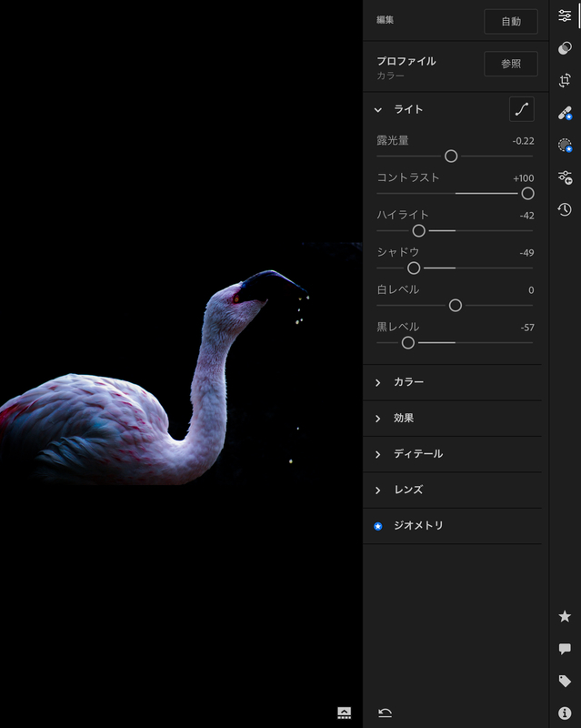This screenshot has height=728, width=581.
Task: Select the Healing brush tool
Action: (x=565, y=113)
